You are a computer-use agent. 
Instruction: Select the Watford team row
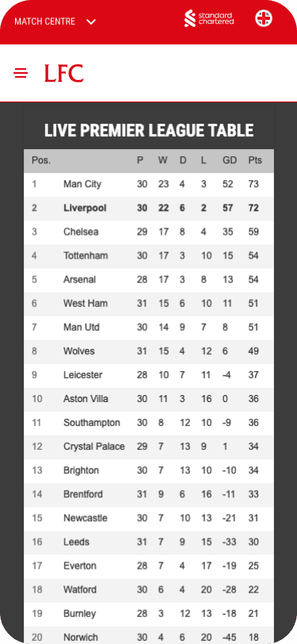pos(149,590)
